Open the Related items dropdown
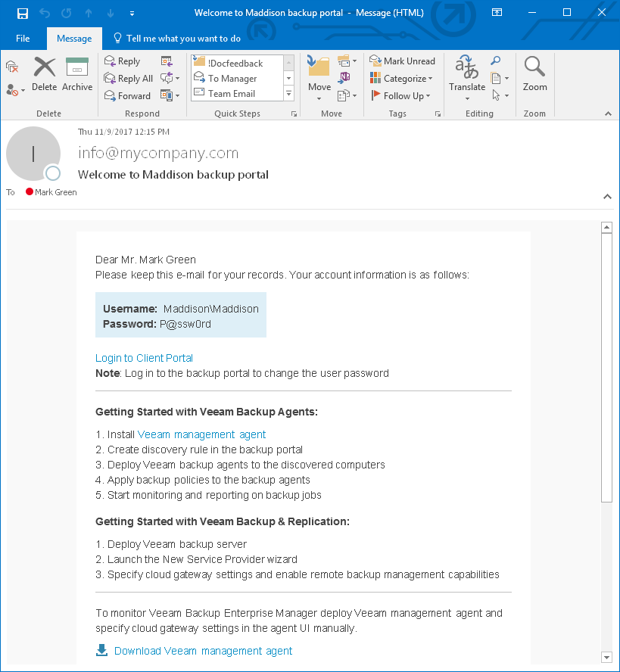The width and height of the screenshot is (620, 672). tap(500, 78)
